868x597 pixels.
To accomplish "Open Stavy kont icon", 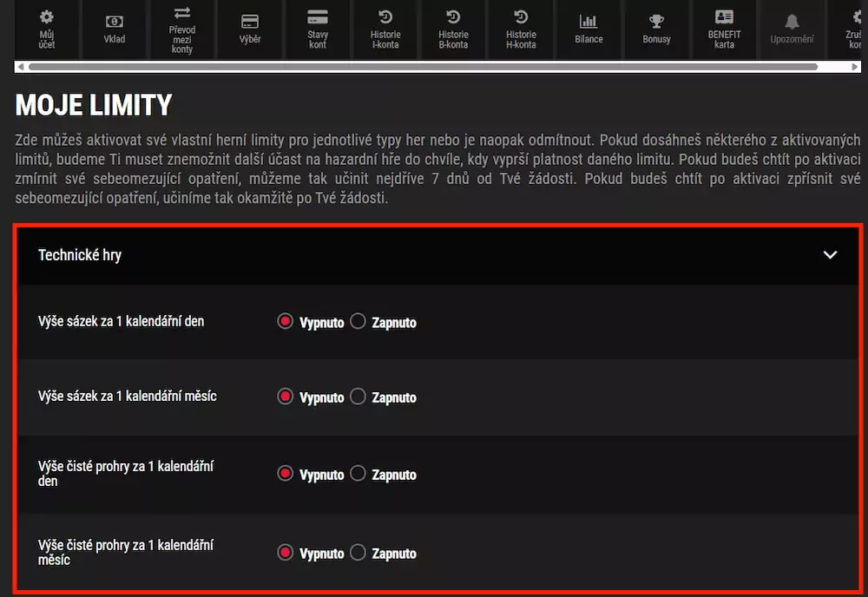I will pos(318,17).
